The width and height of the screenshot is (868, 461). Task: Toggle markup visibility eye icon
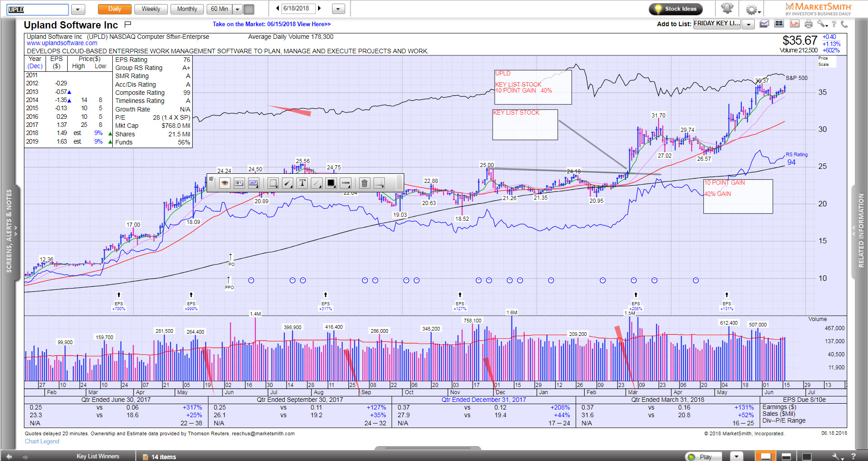point(225,183)
